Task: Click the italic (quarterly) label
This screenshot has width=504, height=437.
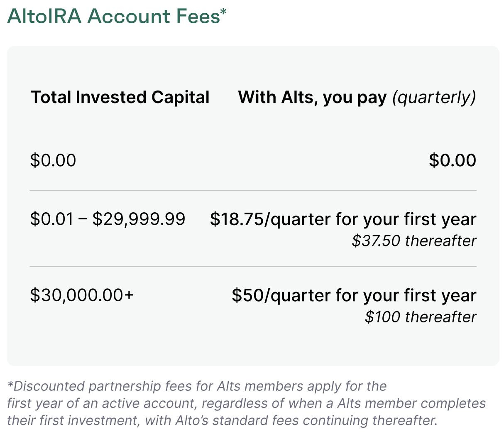Action: (x=434, y=97)
